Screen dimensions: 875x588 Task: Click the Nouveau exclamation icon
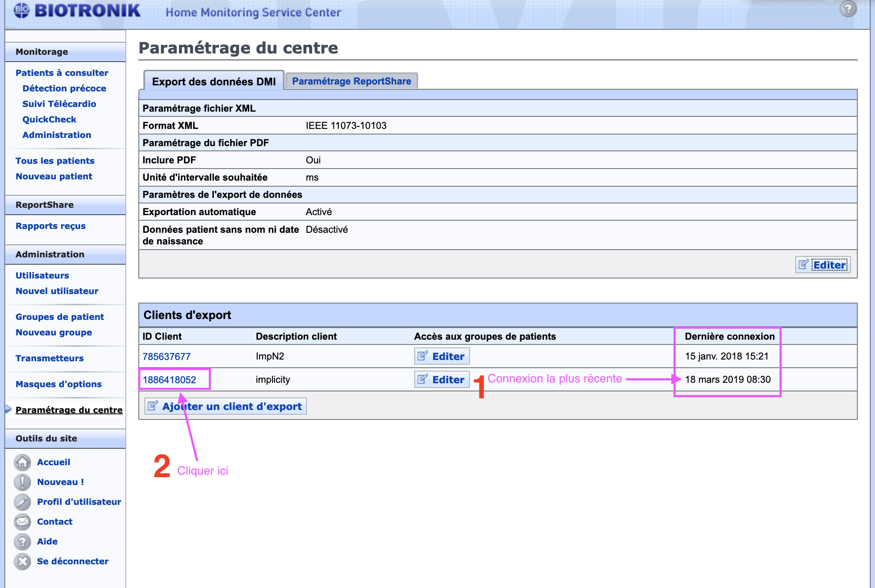[22, 482]
